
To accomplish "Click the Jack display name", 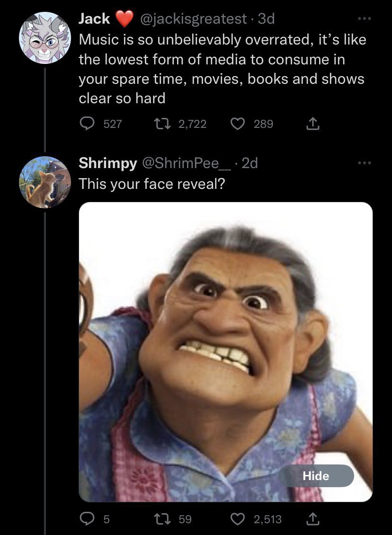I will 94,19.
